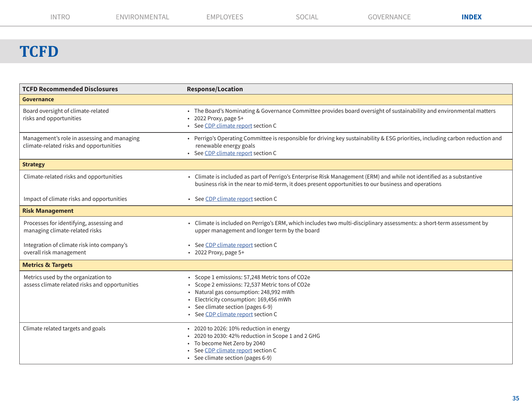The width and height of the screenshot is (532, 411).
Task: Select 'Scope 1 emissions: 57,248 Metric tons' line
Action: click(252, 277)
